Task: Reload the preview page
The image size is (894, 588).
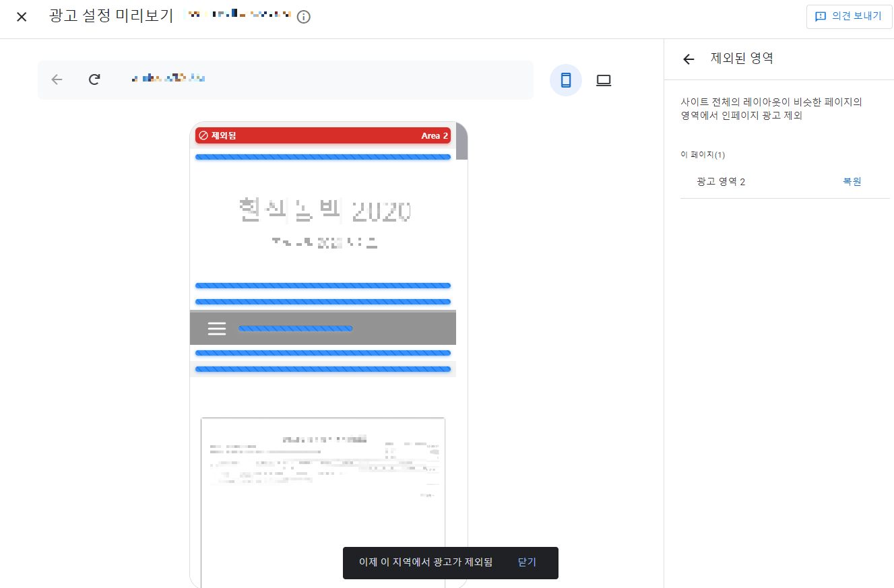Action: [x=94, y=79]
